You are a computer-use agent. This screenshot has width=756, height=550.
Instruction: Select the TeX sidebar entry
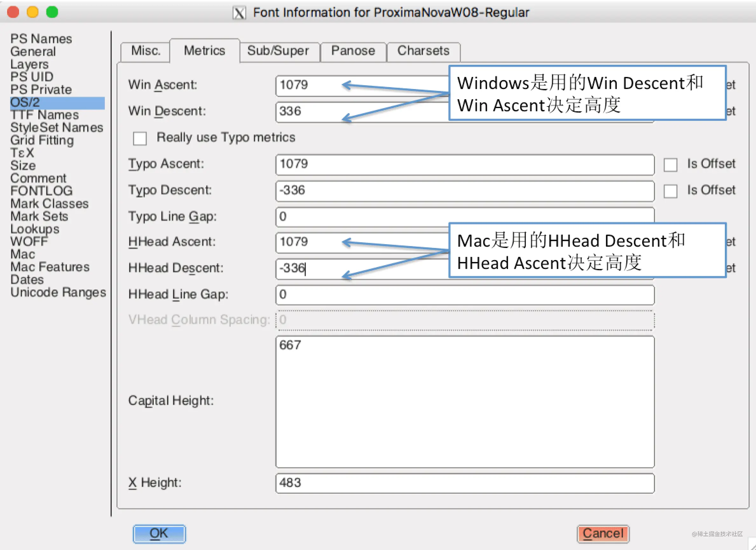click(22, 153)
